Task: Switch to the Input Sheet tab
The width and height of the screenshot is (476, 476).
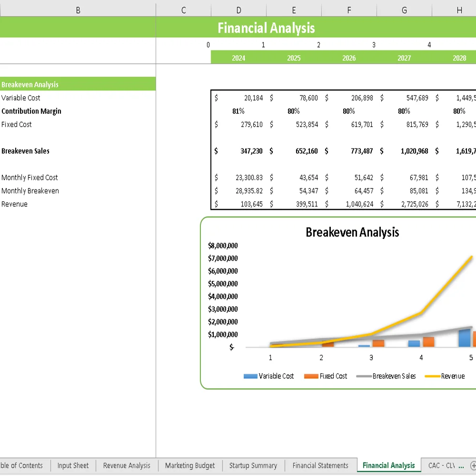Action: point(73,466)
